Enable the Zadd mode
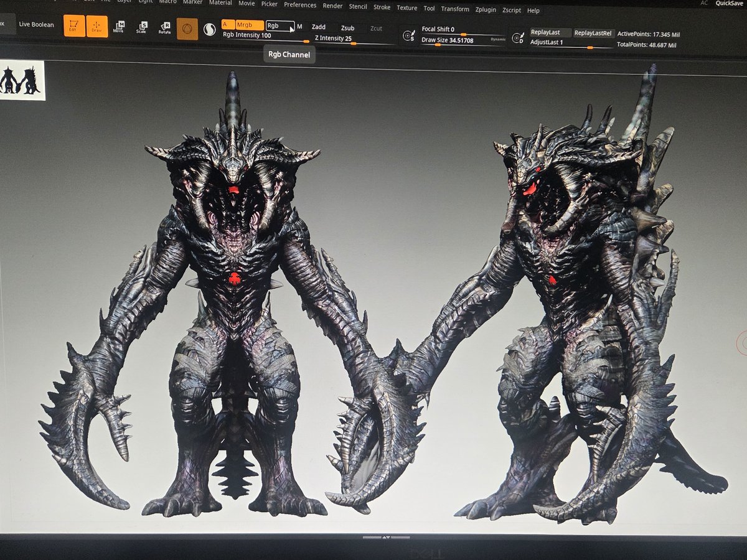Screen dimensions: 747x560 tap(319, 27)
